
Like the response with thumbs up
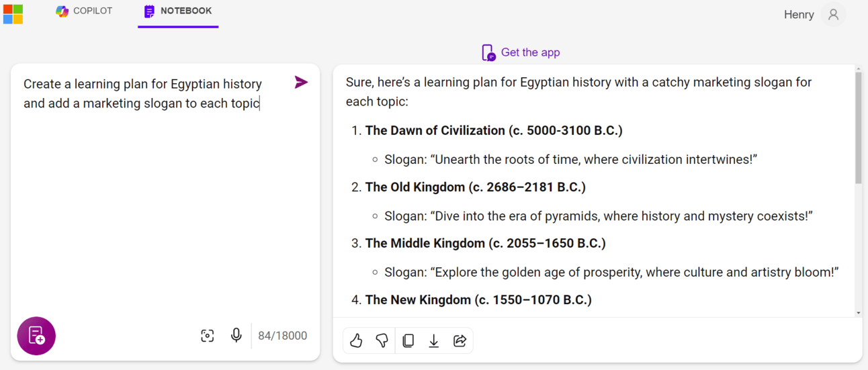tap(356, 341)
